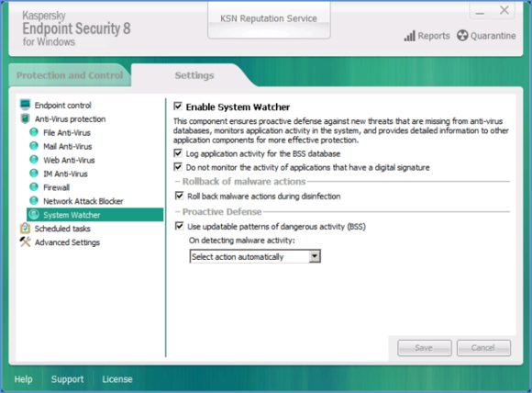The height and width of the screenshot is (393, 532).
Task: Select System Watcher in the tree
Action: (x=95, y=215)
